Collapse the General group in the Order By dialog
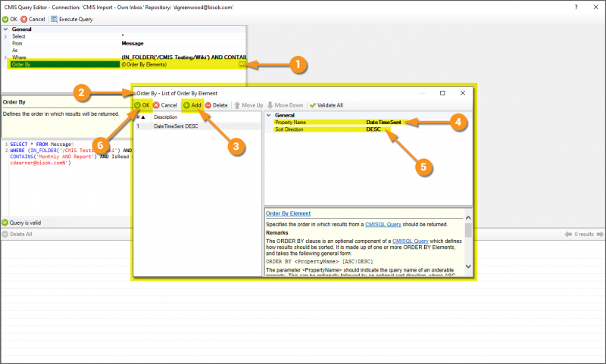The width and height of the screenshot is (606, 364). [269, 115]
